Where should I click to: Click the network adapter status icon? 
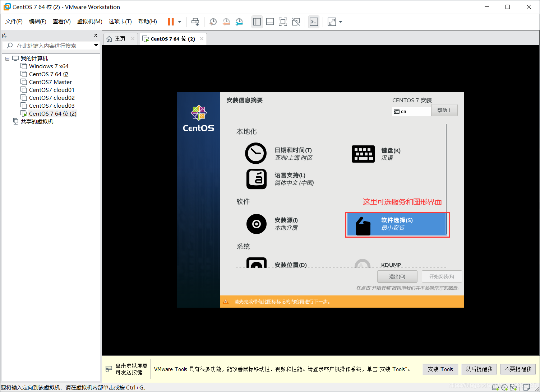pyautogui.click(x=513, y=387)
